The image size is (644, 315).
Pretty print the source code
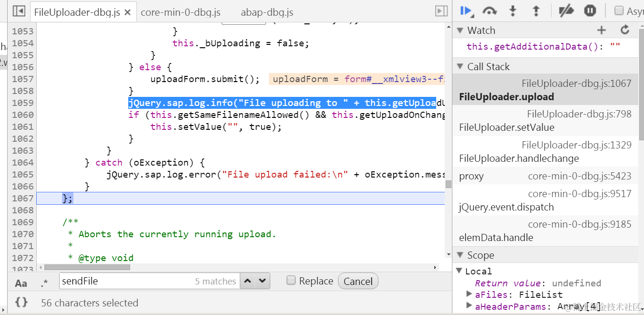[x=21, y=302]
